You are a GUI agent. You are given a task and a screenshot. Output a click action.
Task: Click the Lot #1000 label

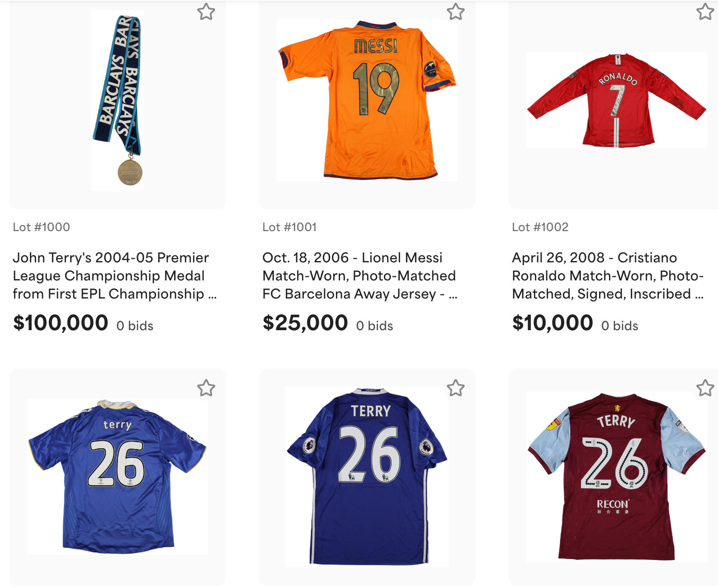pos(42,227)
